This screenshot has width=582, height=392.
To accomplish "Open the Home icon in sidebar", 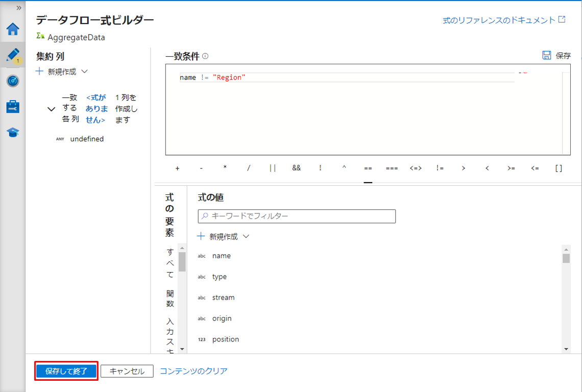I will (13, 29).
